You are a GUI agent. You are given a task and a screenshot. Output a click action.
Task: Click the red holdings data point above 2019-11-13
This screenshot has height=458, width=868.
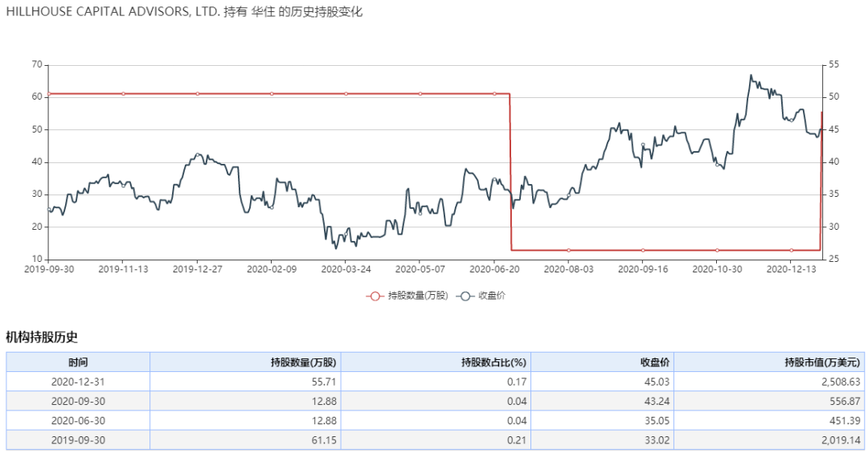coord(123,94)
